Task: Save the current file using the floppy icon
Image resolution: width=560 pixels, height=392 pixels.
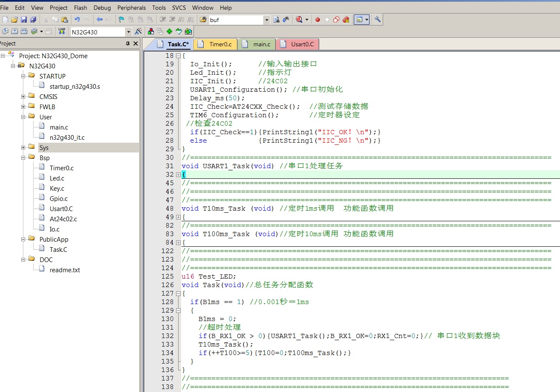Action: coord(24,20)
